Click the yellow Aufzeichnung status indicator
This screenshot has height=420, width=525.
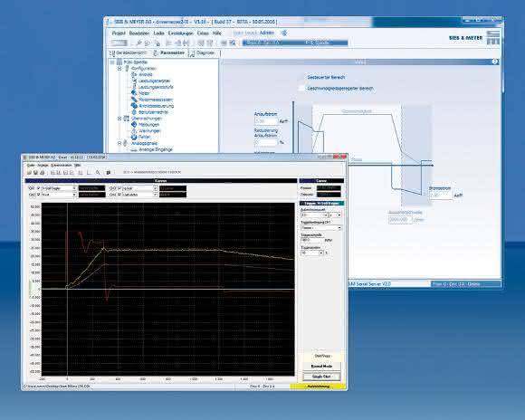(x=319, y=387)
